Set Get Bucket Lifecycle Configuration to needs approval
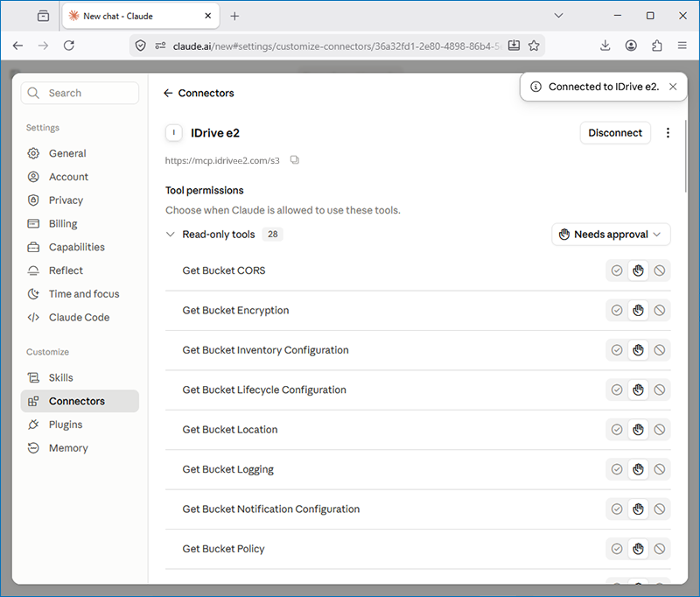 [x=639, y=390]
